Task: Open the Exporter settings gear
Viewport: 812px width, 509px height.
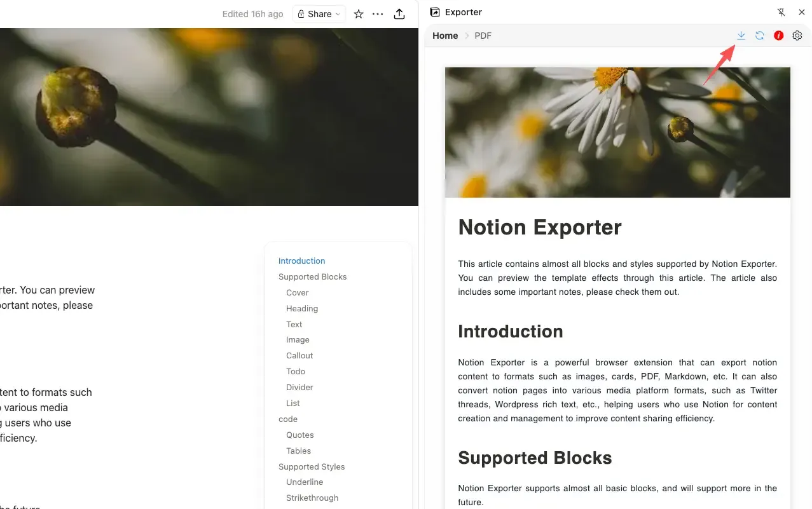Action: [x=797, y=36]
